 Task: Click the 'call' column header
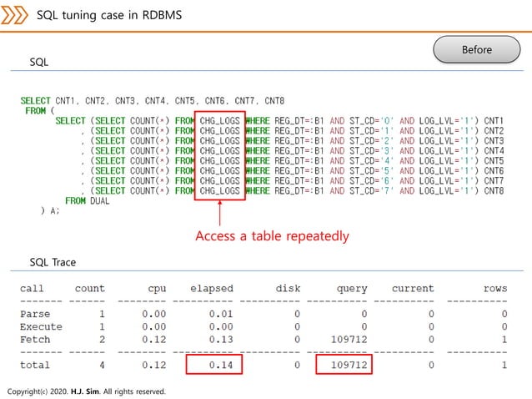click(x=32, y=289)
